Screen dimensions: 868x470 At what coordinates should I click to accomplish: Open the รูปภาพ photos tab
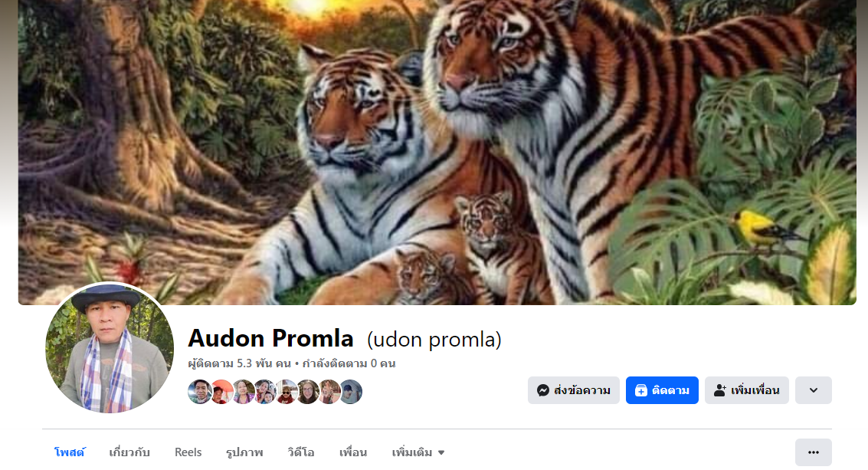[x=244, y=452]
